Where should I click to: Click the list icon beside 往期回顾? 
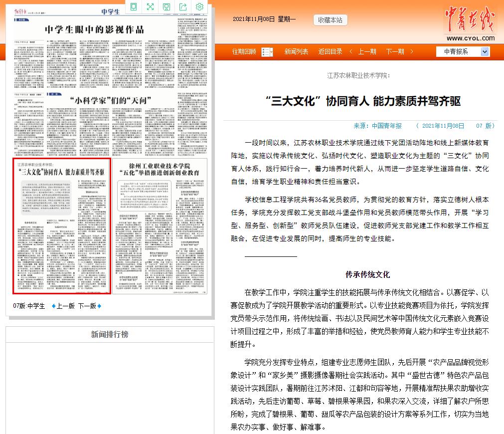[267, 52]
